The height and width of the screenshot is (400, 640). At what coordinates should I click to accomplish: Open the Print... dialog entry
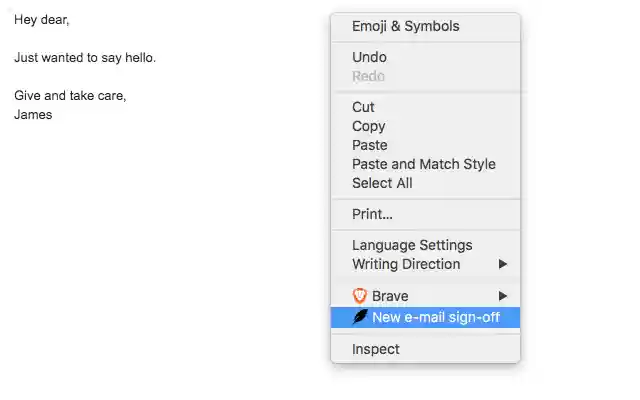372,214
